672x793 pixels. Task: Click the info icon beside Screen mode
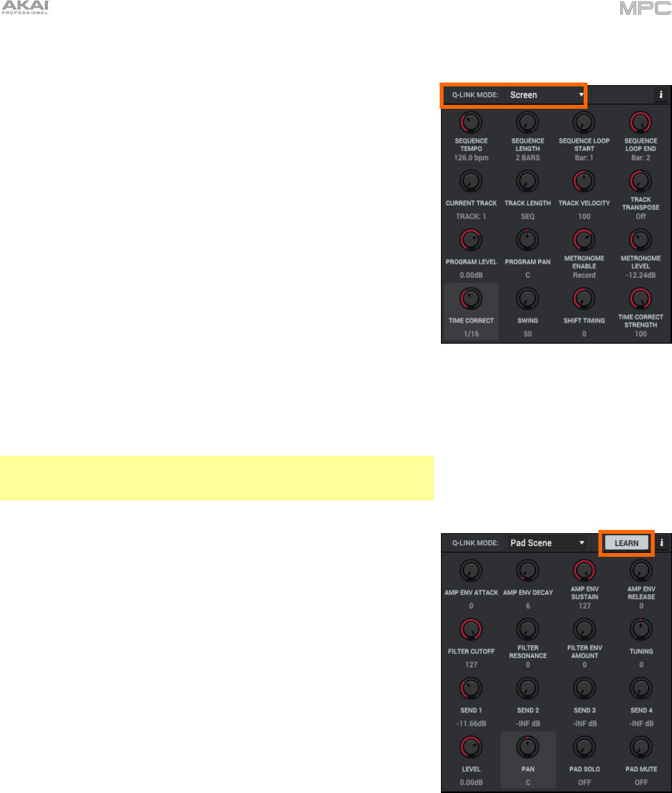point(661,95)
